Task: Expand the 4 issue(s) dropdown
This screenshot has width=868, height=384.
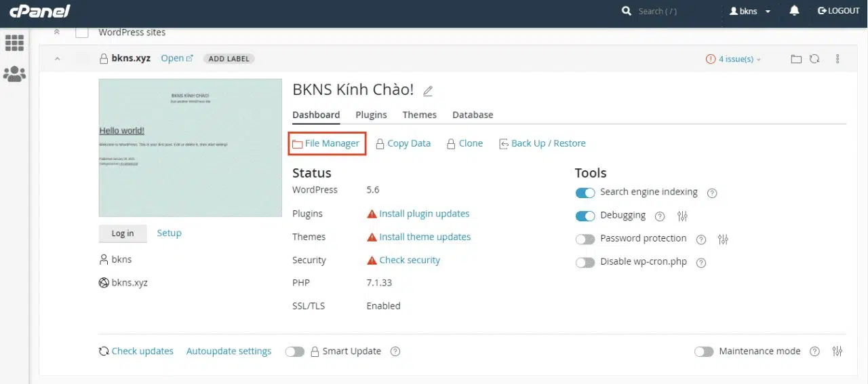Action: click(734, 59)
